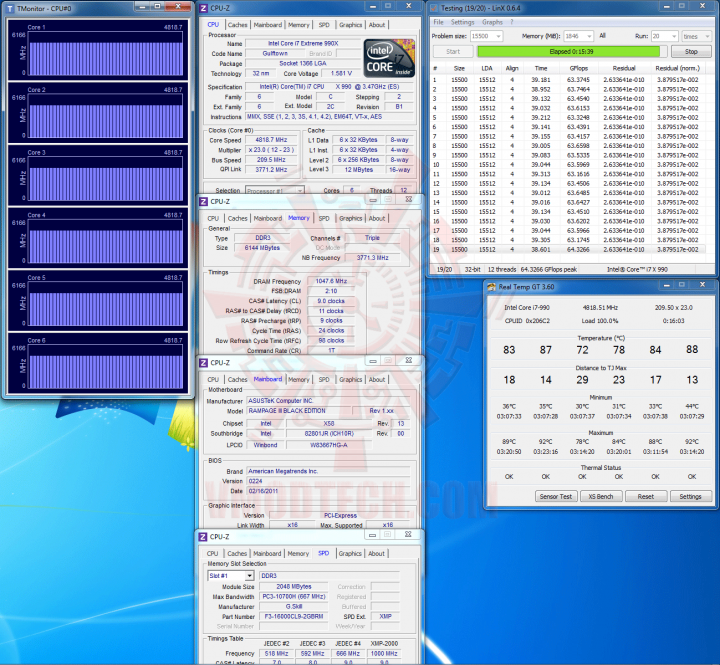Screen dimensions: 720x665
Task: Click XS Bench in Real Temp
Action: pos(601,496)
